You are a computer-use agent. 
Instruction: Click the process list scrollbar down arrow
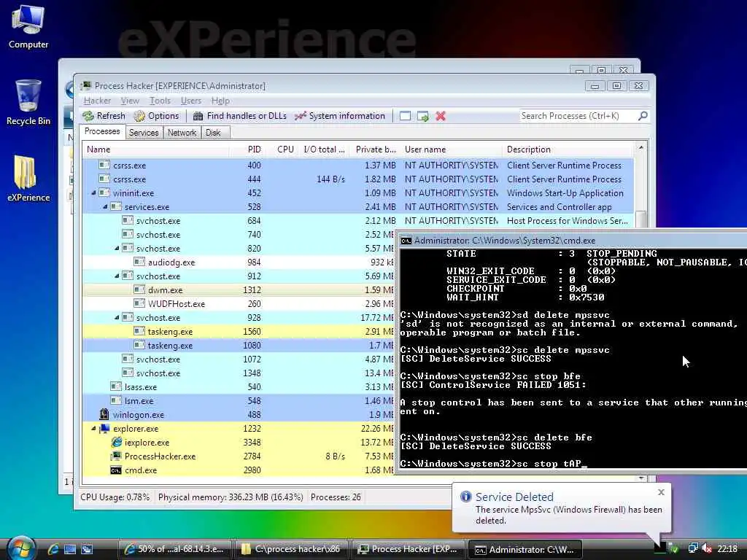click(641, 478)
